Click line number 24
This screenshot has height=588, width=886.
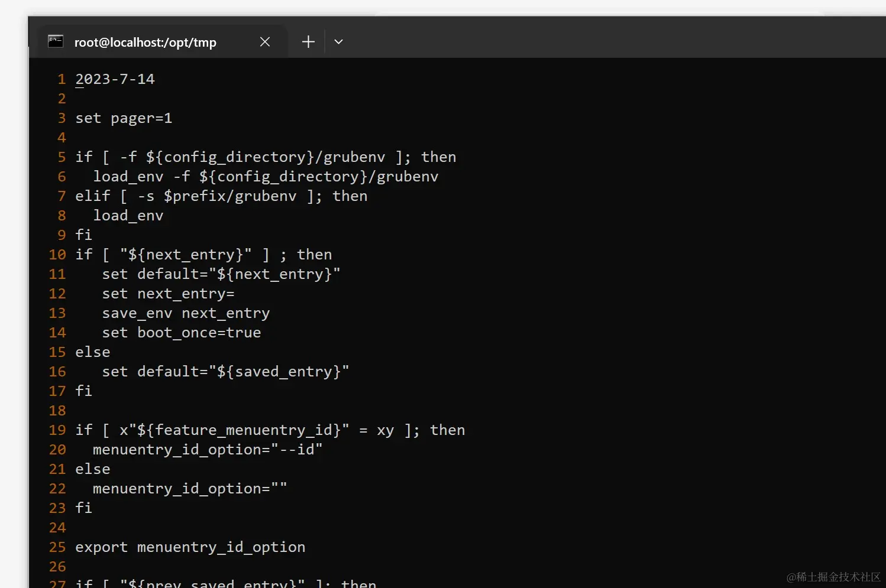point(57,528)
